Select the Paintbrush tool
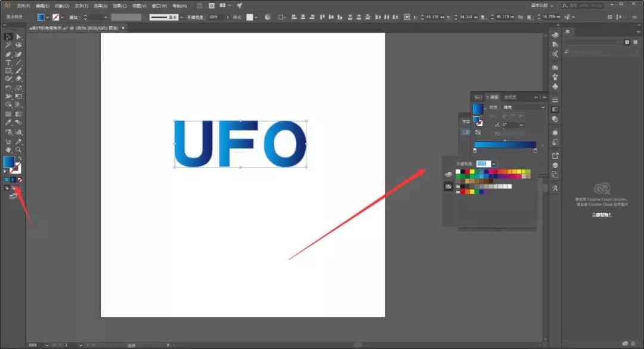The height and width of the screenshot is (349, 644). [x=18, y=71]
